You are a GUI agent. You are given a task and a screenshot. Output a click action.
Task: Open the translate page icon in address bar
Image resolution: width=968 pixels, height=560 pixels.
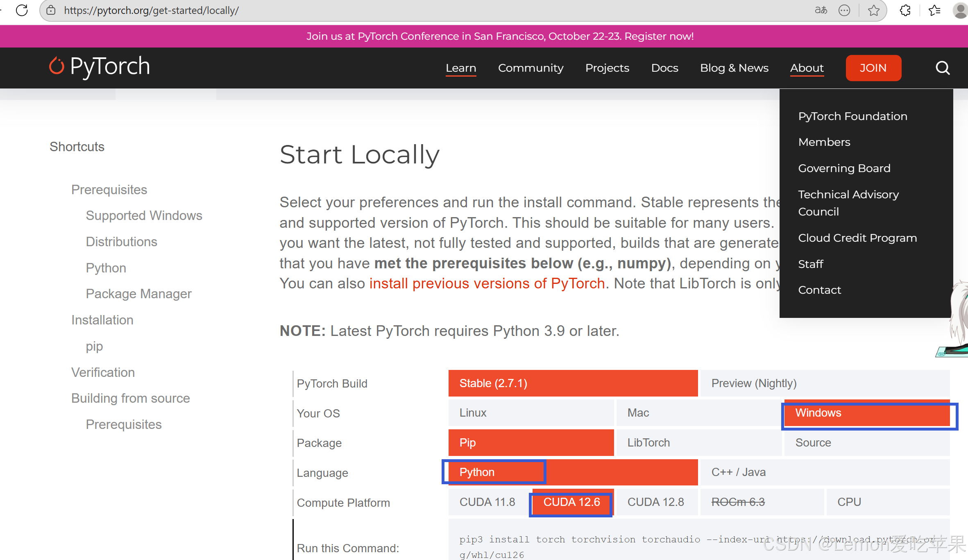[821, 10]
